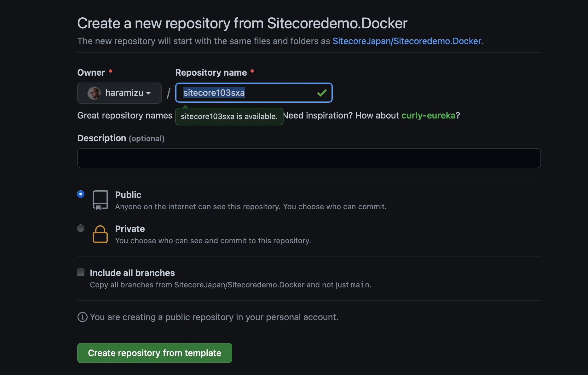Click 'Anyone on the internet can see' description
Viewport: 588px width, 375px height.
[x=251, y=207]
